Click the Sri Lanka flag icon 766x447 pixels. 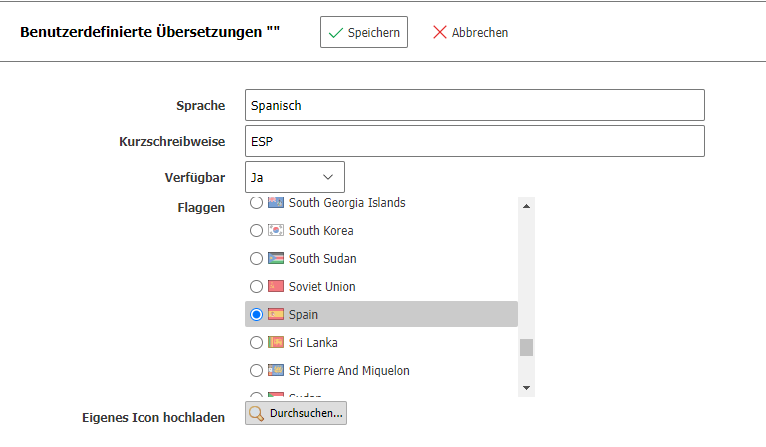[x=276, y=343]
